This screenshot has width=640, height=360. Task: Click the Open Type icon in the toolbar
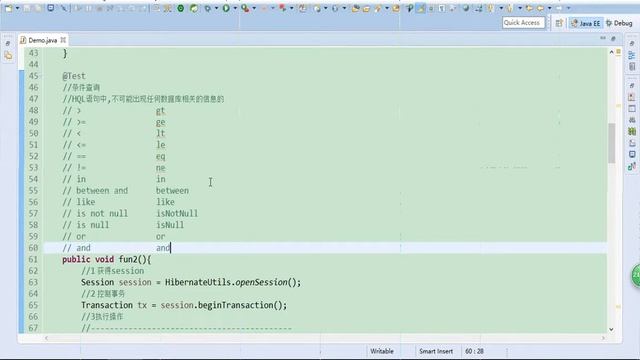coord(356,8)
